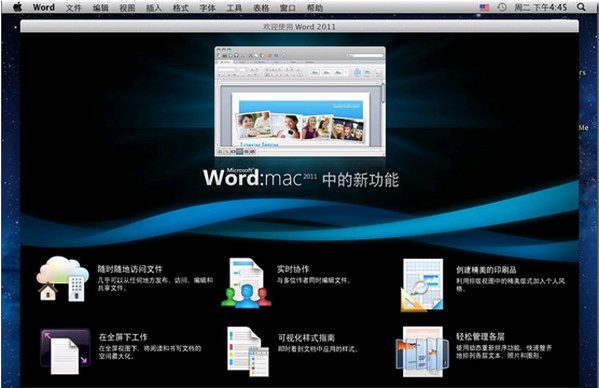Open Spotlight search magnifier icon
Screen dimensions: 599x388
581,7
